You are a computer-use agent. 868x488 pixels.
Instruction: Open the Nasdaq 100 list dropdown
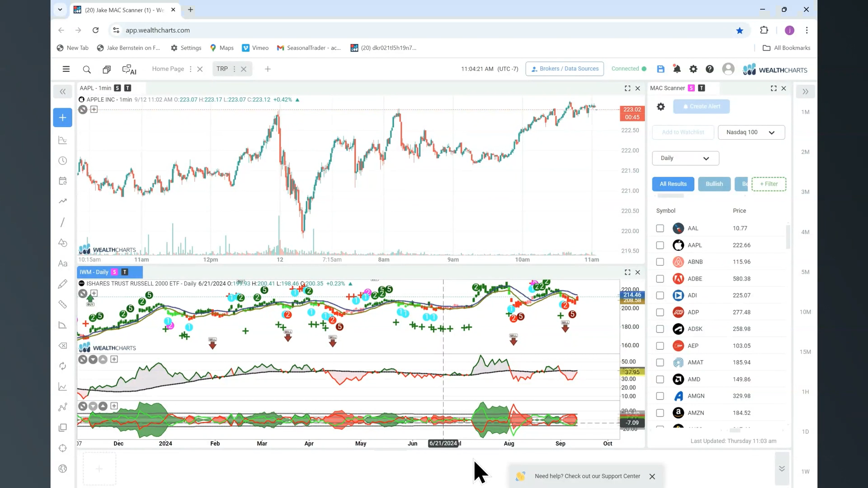(751, 132)
